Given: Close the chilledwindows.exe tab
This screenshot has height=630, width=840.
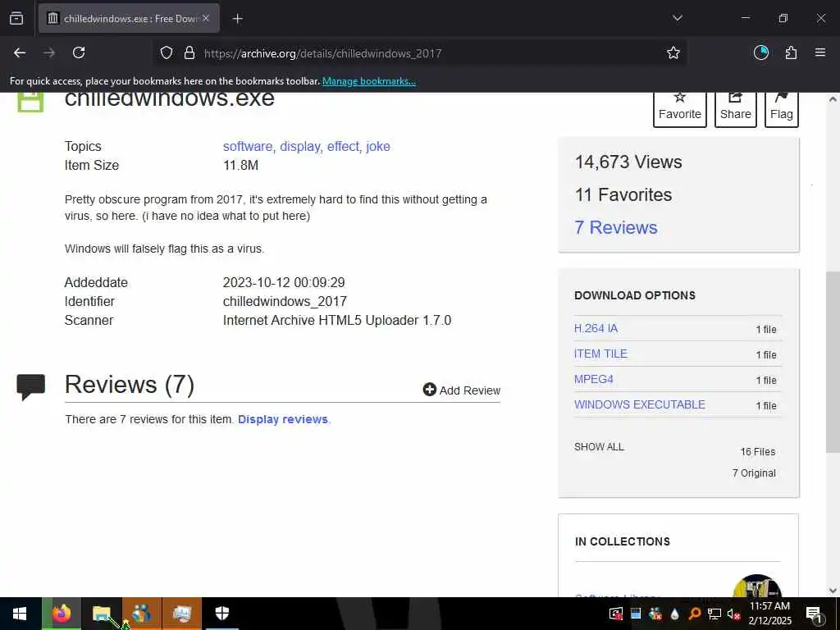Looking at the screenshot, I should click(x=206, y=18).
